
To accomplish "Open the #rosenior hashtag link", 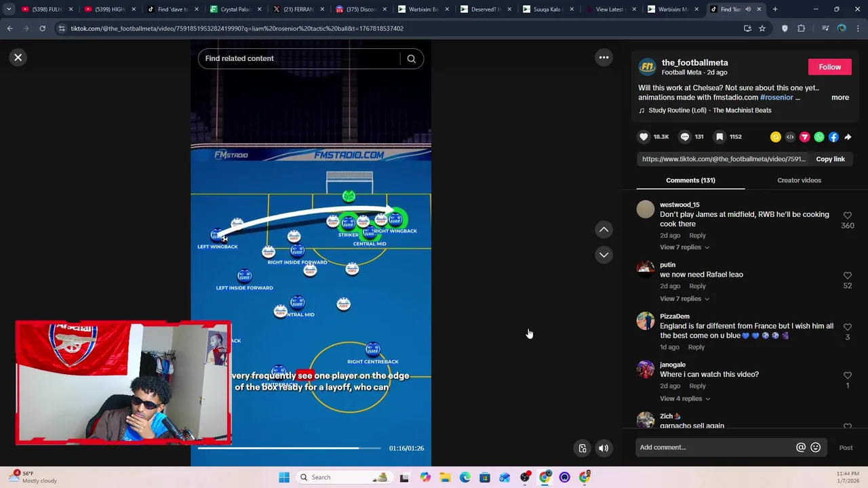I will [x=776, y=98].
